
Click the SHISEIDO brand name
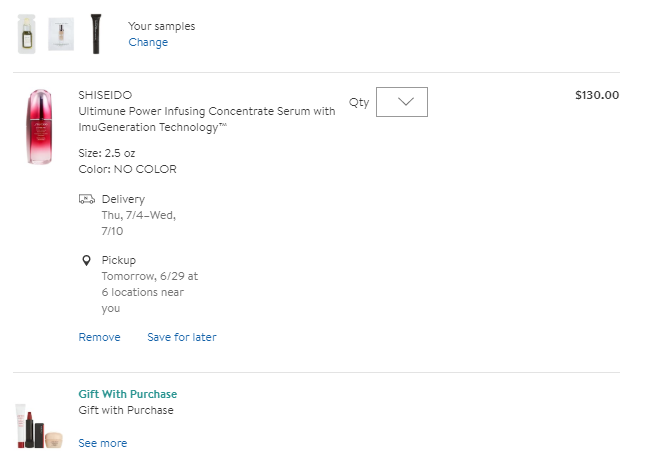click(x=105, y=95)
